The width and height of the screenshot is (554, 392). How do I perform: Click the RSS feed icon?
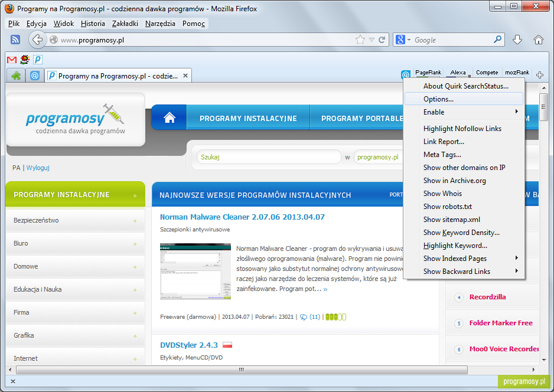[x=15, y=40]
